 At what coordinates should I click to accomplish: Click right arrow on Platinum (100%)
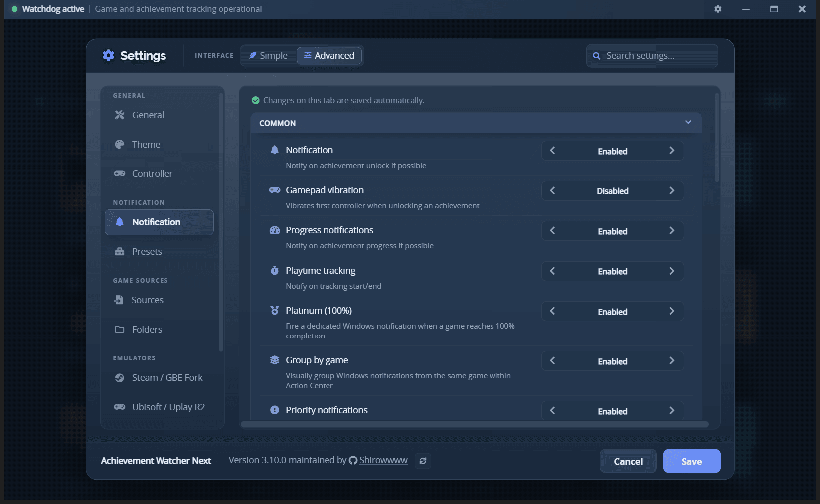pos(672,311)
